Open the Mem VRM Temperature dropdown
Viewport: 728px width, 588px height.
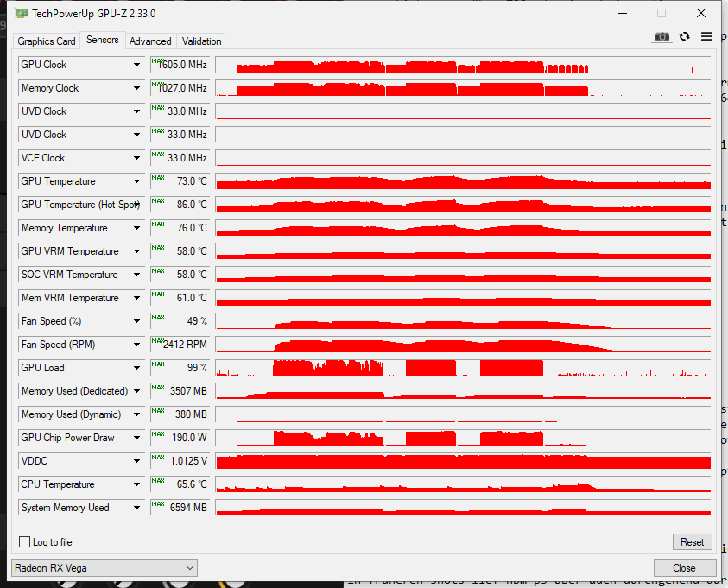[136, 298]
